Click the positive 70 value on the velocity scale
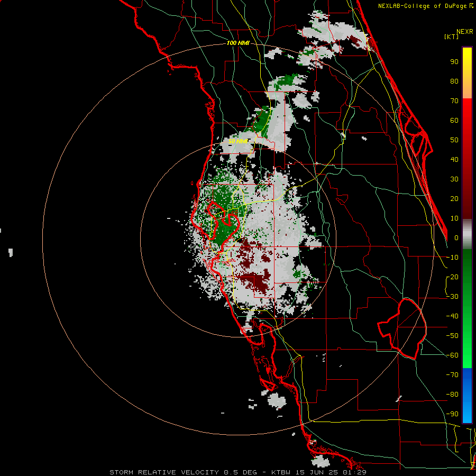476x476 pixels. 454,101
